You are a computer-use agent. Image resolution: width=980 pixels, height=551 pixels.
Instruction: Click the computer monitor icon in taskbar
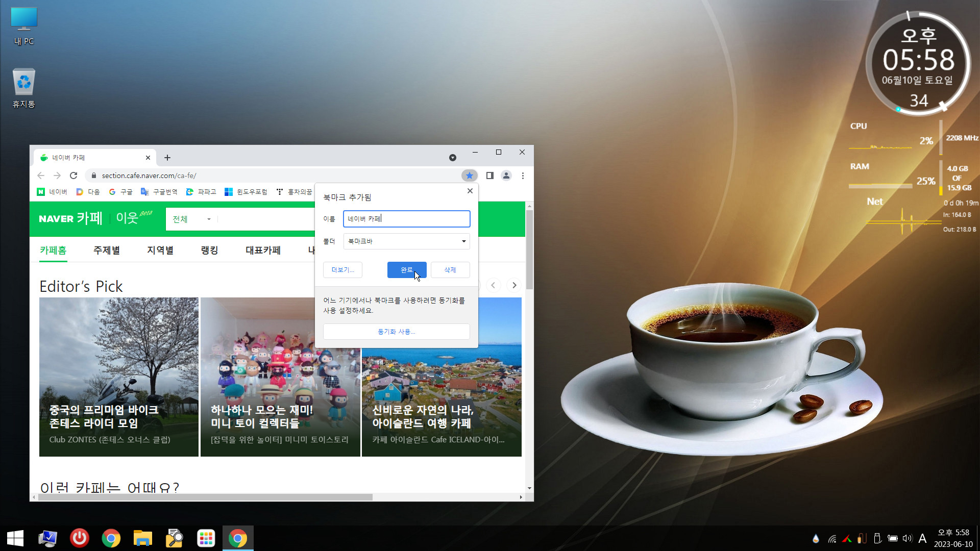(x=47, y=538)
